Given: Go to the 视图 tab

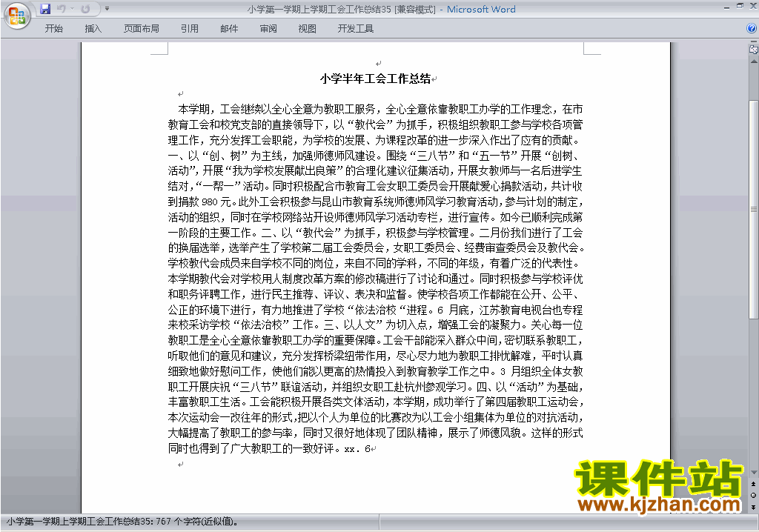Looking at the screenshot, I should 308,29.
